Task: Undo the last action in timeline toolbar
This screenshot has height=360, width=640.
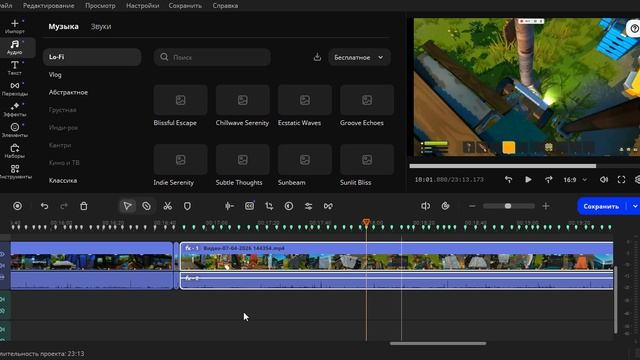Action: click(44, 206)
